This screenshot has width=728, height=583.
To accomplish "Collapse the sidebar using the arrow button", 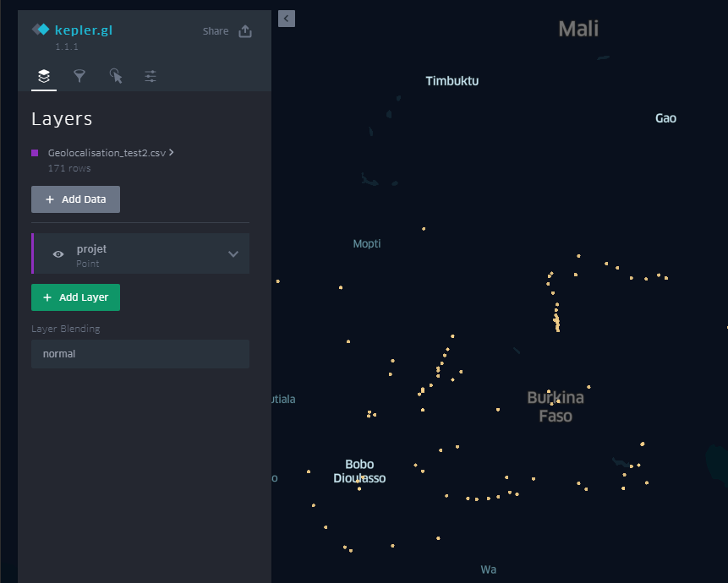I will pos(286,19).
